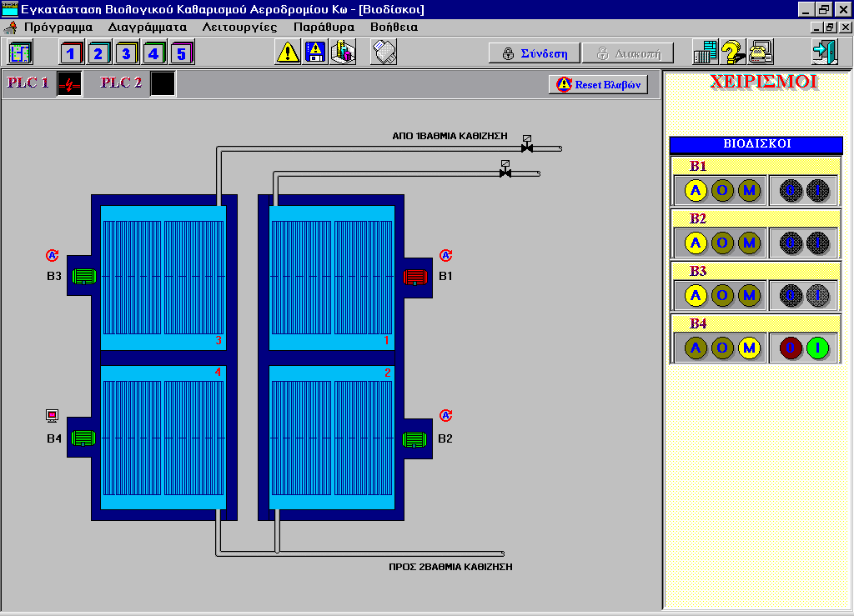
Task: Open the yellow warning alarms icon
Action: [288, 53]
